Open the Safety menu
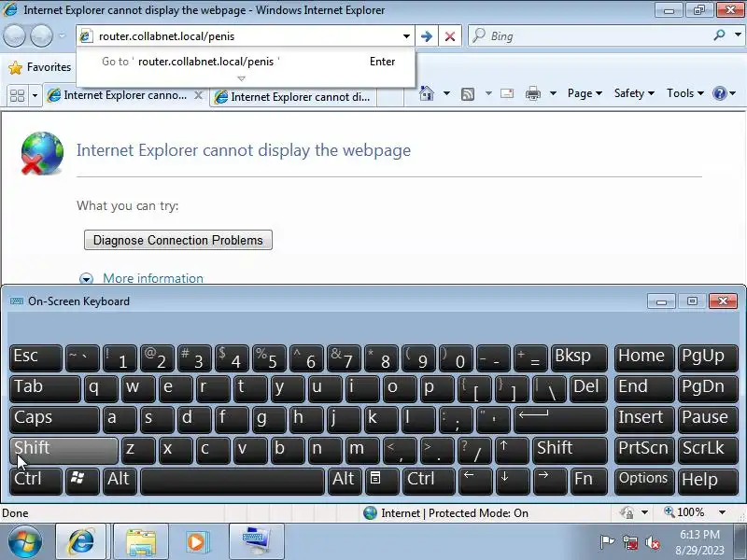This screenshot has height=560, width=747. click(634, 93)
